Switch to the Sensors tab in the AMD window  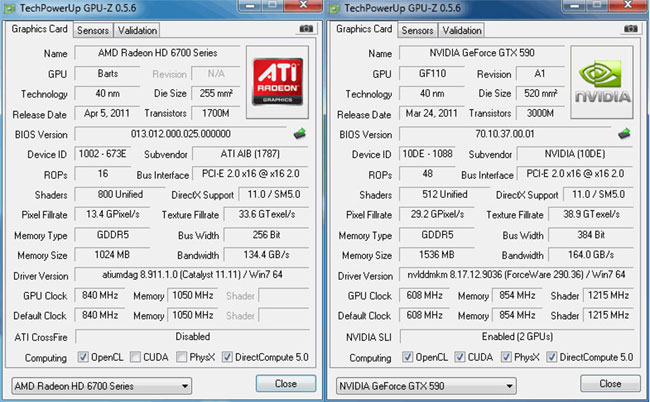[93, 30]
